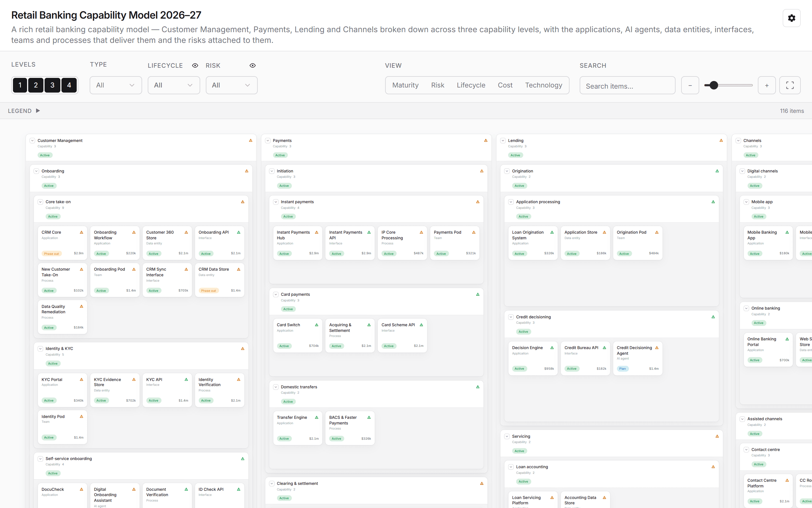Image resolution: width=812 pixels, height=508 pixels.
Task: Click the KYC API green risk icon
Action: (186, 380)
